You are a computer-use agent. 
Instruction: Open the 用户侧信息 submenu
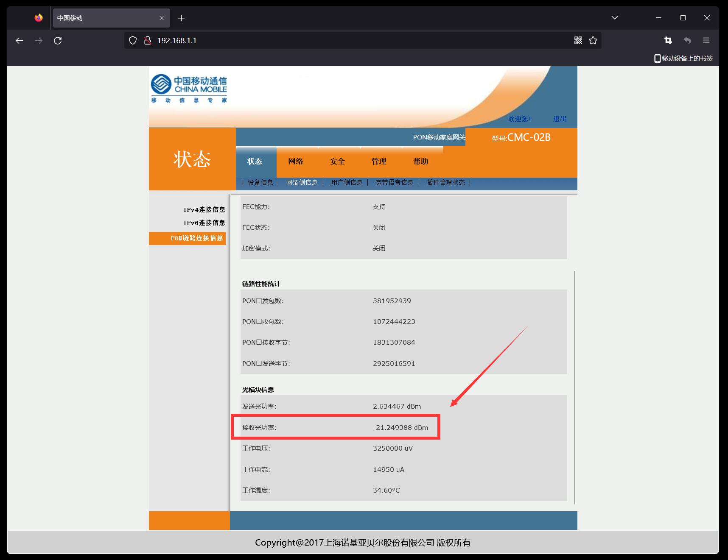tap(347, 182)
